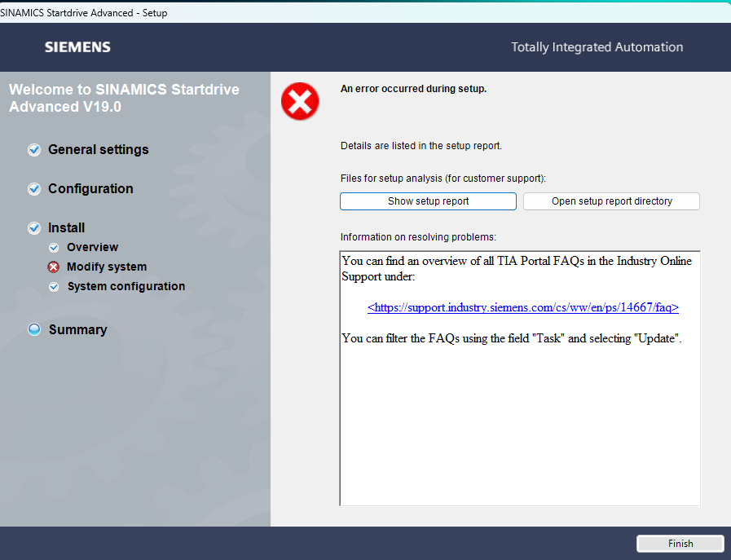The image size is (731, 560).
Task: Click "Information on resolving problems:" label
Action: (x=418, y=237)
